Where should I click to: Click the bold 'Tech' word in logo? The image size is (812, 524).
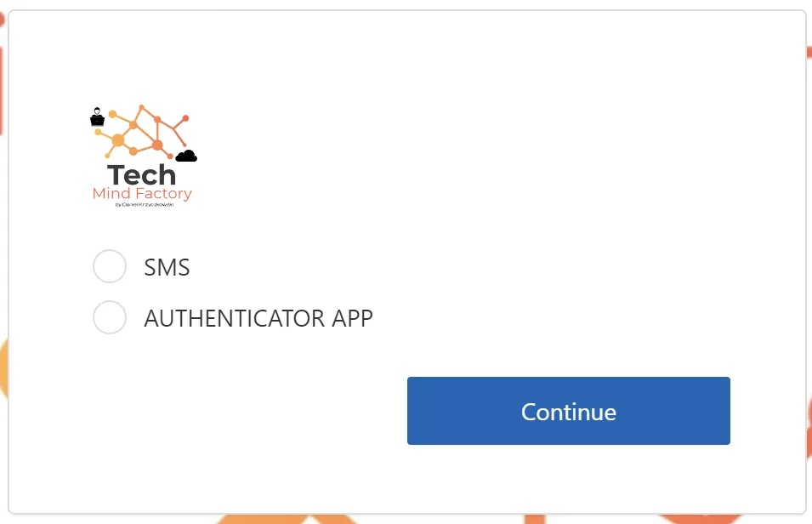point(141,175)
